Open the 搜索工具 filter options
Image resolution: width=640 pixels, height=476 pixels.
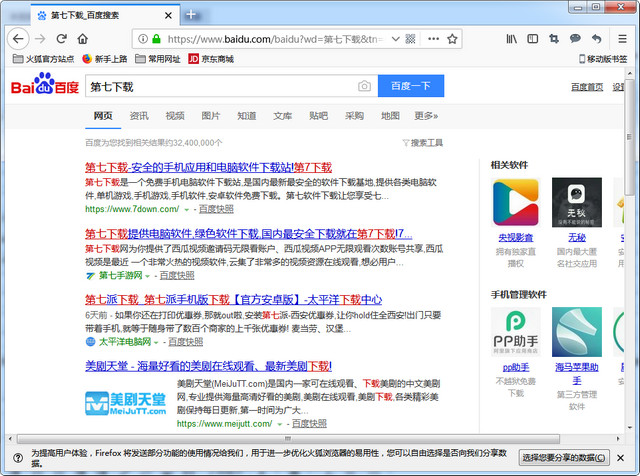coord(422,143)
